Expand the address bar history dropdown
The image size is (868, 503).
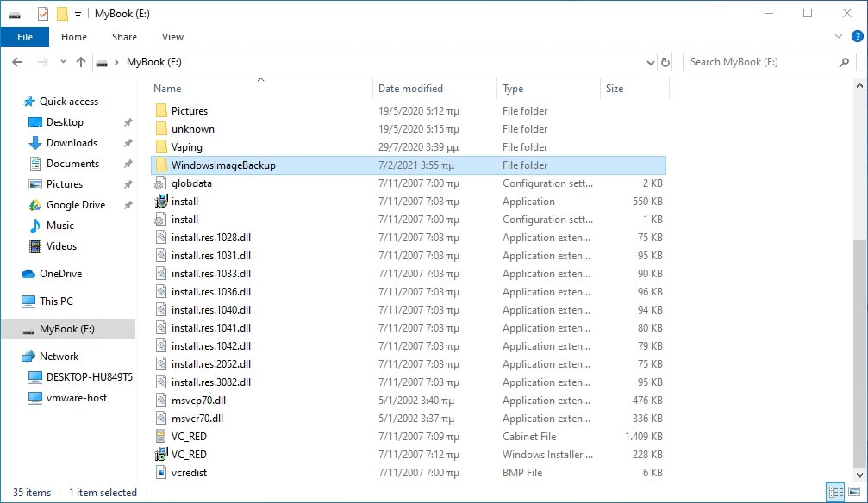click(651, 63)
